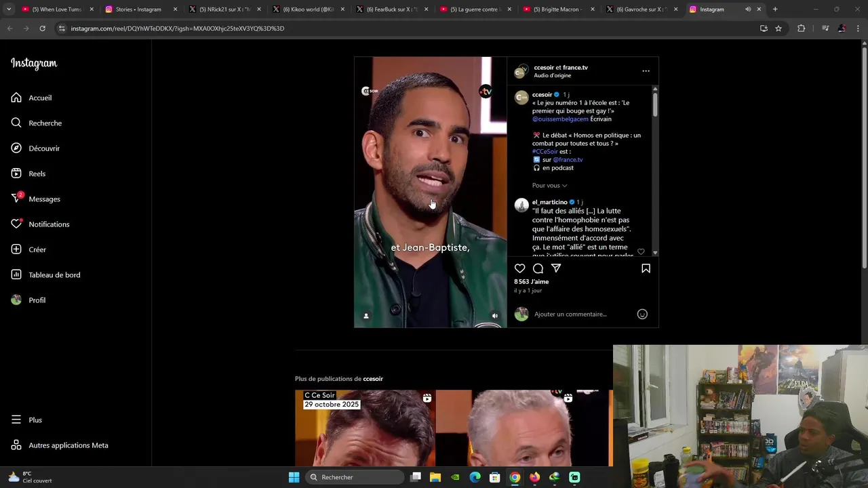Click the comment bubble icon
The width and height of the screenshot is (868, 488).
538,268
